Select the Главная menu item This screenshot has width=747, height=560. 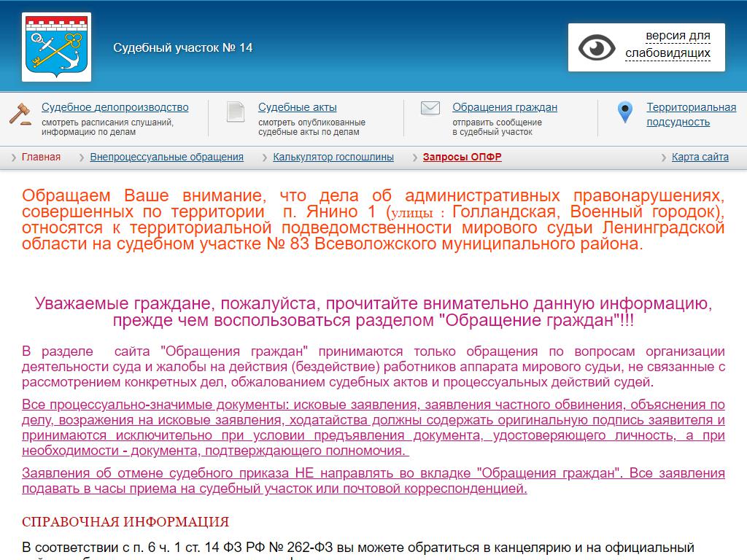tap(41, 157)
